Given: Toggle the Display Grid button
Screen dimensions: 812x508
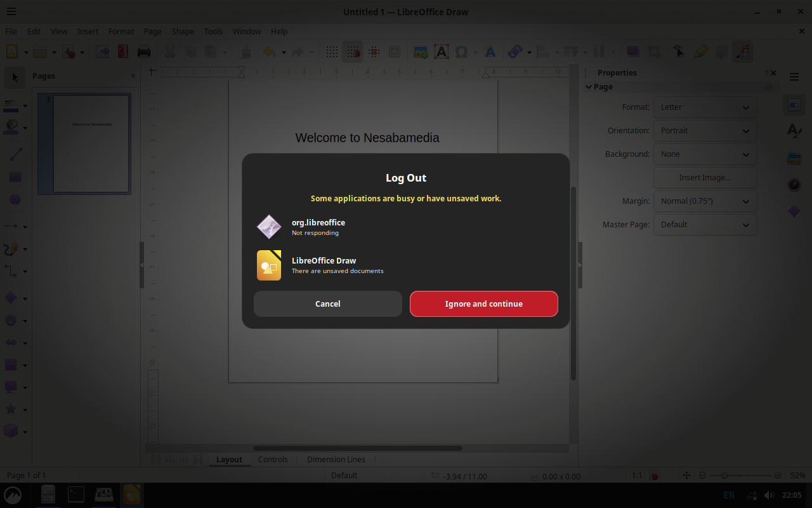Looking at the screenshot, I should pos(332,52).
